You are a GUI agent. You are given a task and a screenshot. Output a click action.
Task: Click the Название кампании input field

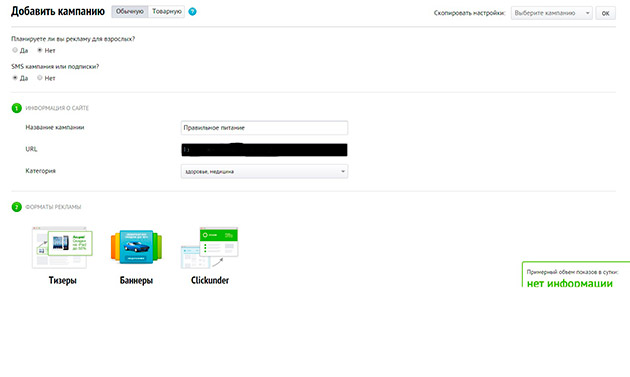264,128
